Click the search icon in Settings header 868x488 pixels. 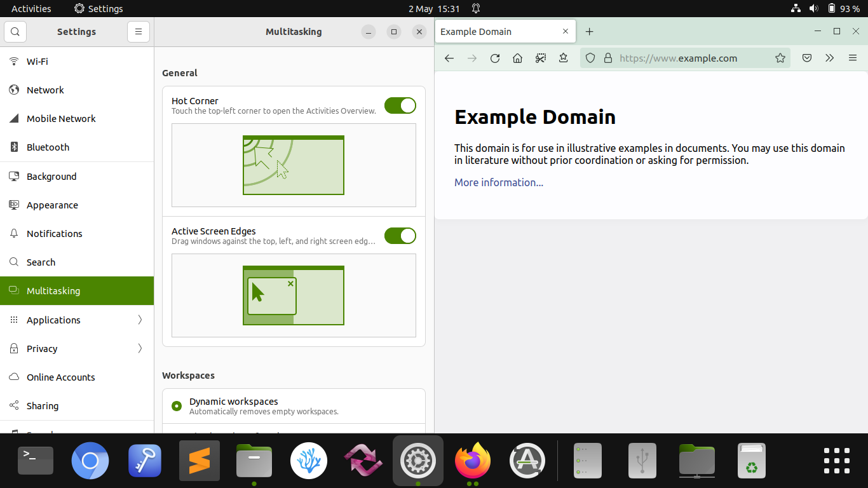pyautogui.click(x=15, y=32)
